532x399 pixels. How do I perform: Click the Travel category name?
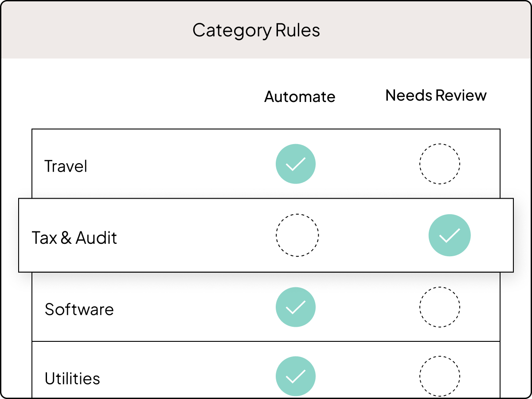click(66, 166)
